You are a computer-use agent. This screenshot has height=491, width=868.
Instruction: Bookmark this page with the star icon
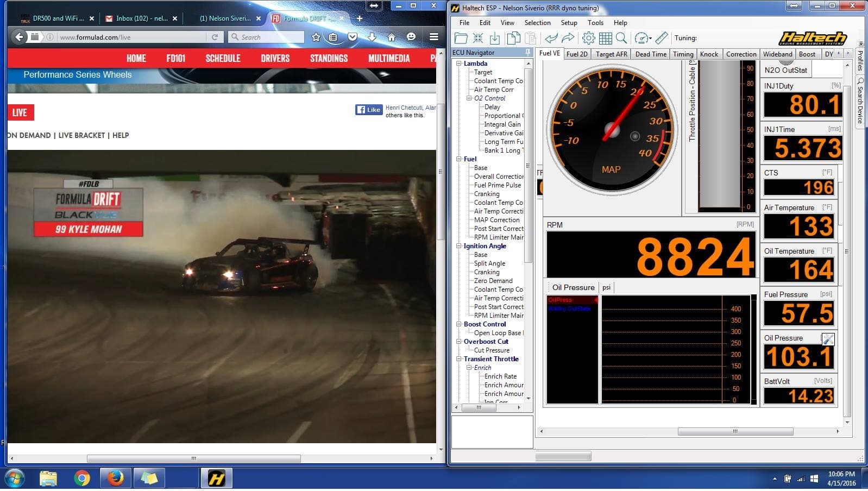coord(316,37)
